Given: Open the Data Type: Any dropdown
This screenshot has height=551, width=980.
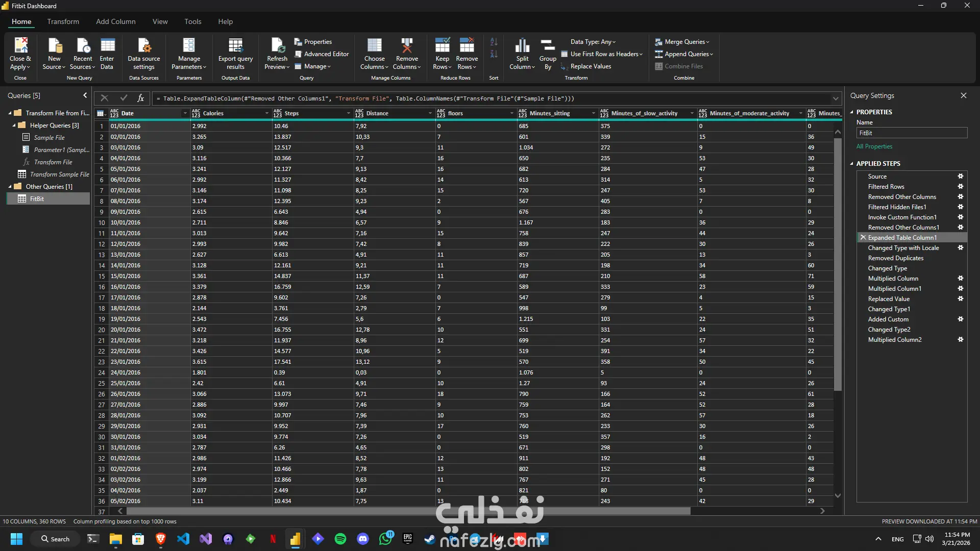Looking at the screenshot, I should [x=593, y=42].
